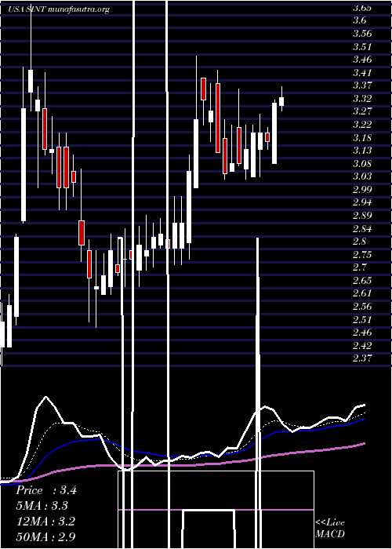This screenshot has height=549, width=392.
Task: Click the 2.61 price axis label
Action: [x=362, y=293]
